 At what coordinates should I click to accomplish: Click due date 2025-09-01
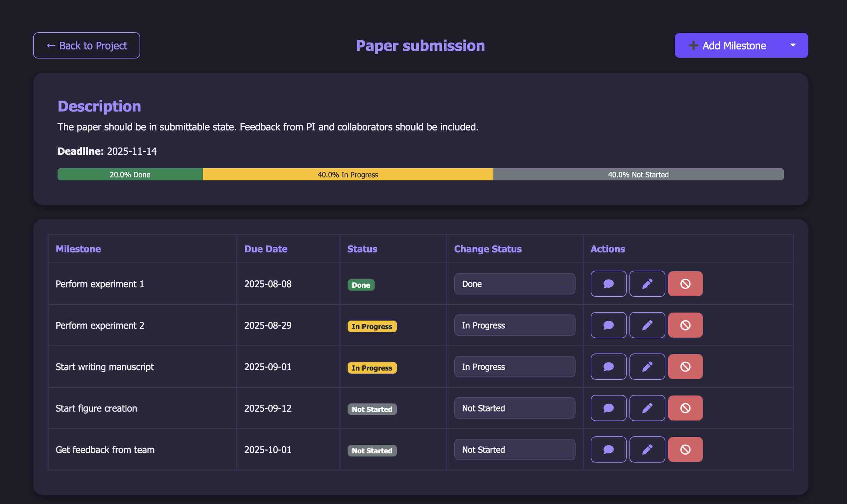[268, 367]
